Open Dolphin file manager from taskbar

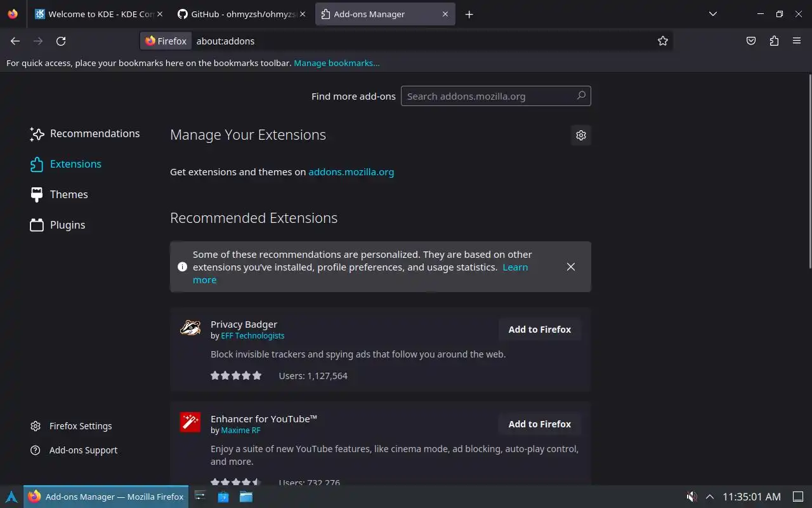pyautogui.click(x=246, y=497)
